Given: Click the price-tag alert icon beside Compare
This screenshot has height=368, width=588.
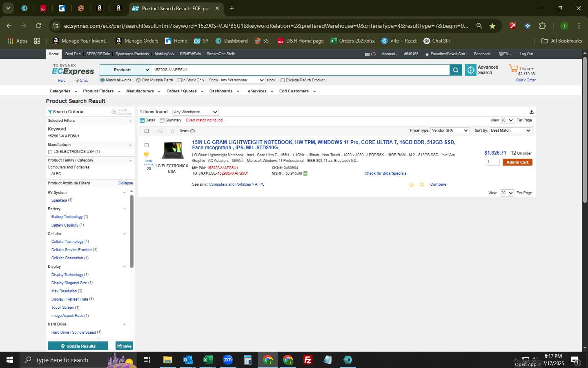Looking at the screenshot, I should pyautogui.click(x=422, y=185).
